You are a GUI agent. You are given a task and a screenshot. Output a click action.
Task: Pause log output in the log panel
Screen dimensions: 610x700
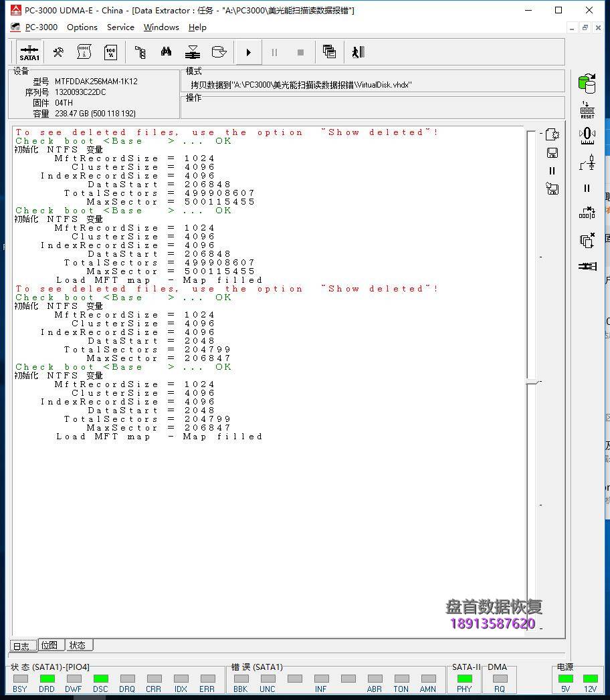552,171
